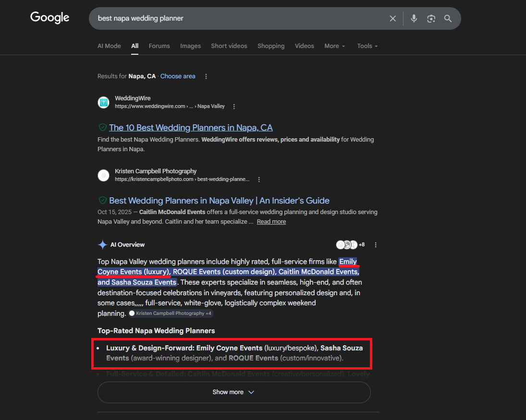Viewport: 526px width, 420px height.
Task: Open AI Overview options menu dots
Action: tap(375, 245)
